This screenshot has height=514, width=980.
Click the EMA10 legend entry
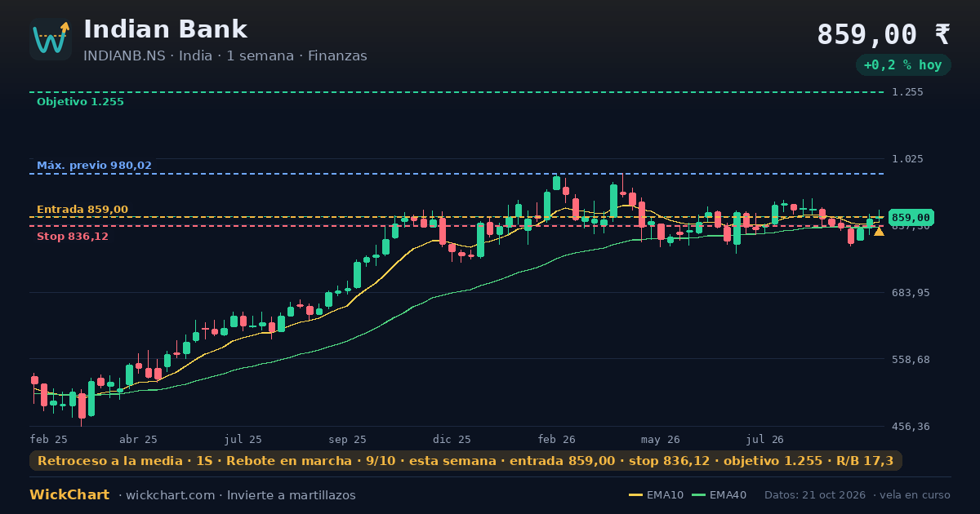(656, 495)
